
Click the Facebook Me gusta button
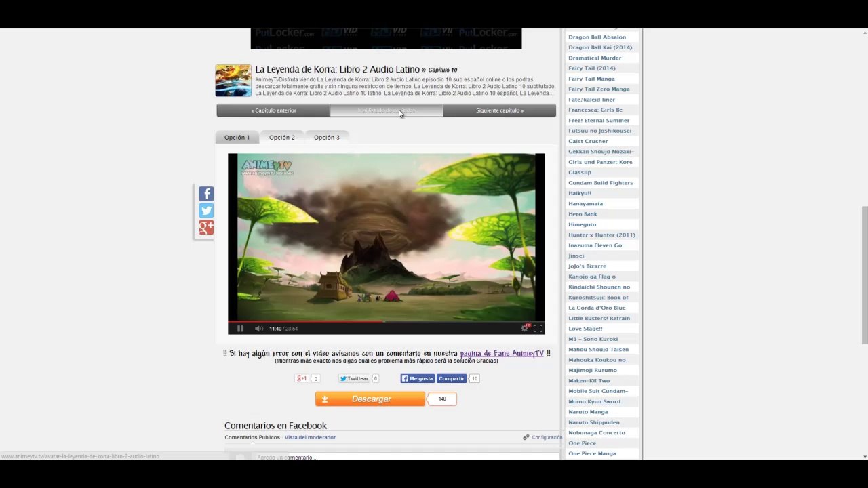[x=417, y=378]
